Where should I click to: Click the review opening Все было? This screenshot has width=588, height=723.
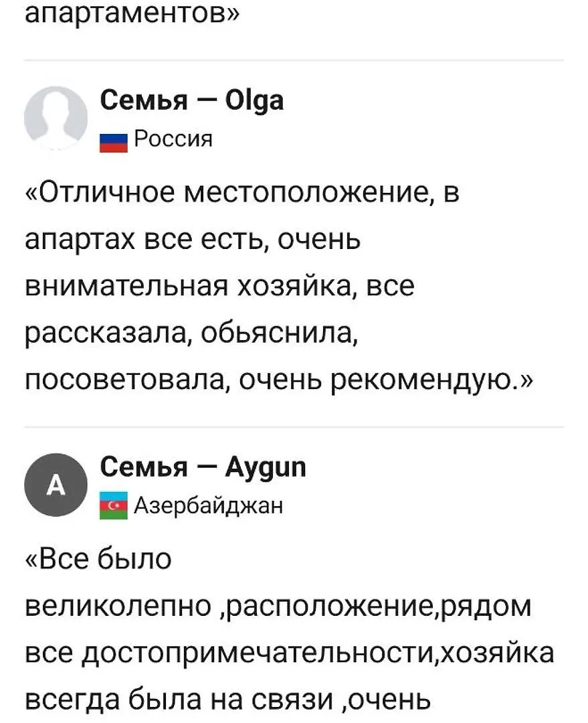click(x=98, y=559)
